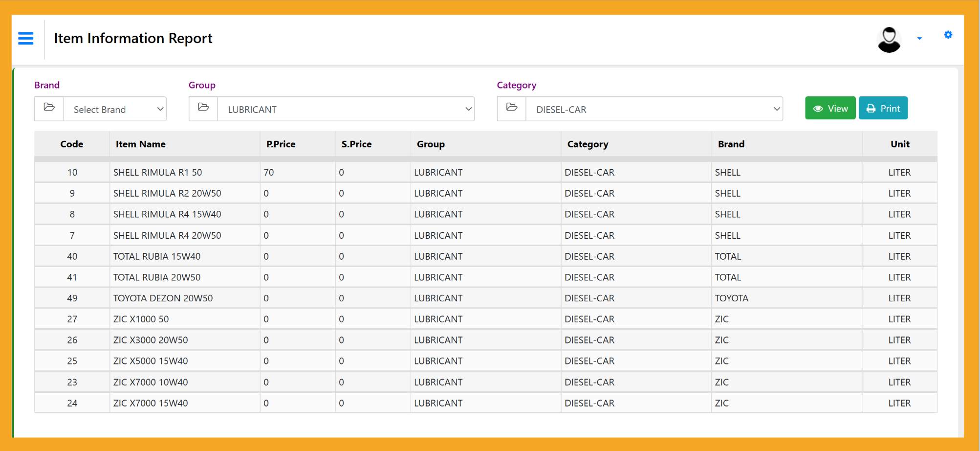This screenshot has height=451, width=980.
Task: Click the Item Name column header
Action: pyautogui.click(x=141, y=144)
